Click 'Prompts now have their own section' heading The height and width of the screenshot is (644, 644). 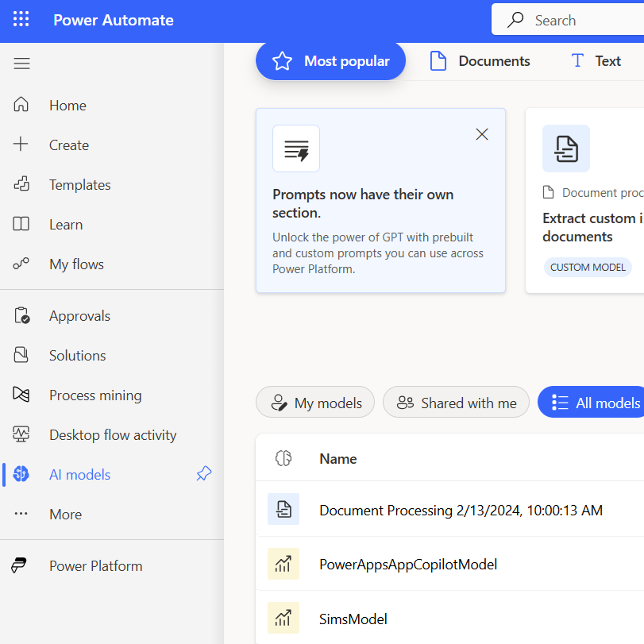pyautogui.click(x=363, y=204)
